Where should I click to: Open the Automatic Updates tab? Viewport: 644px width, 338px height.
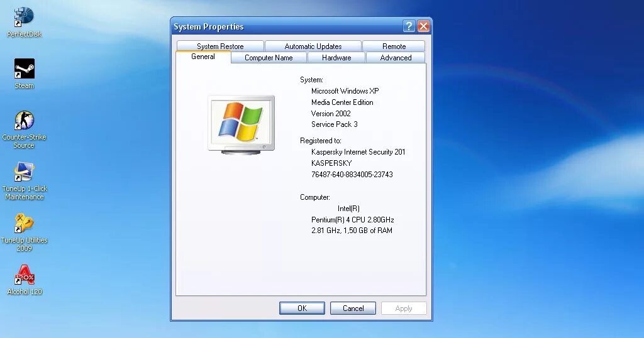tap(313, 46)
